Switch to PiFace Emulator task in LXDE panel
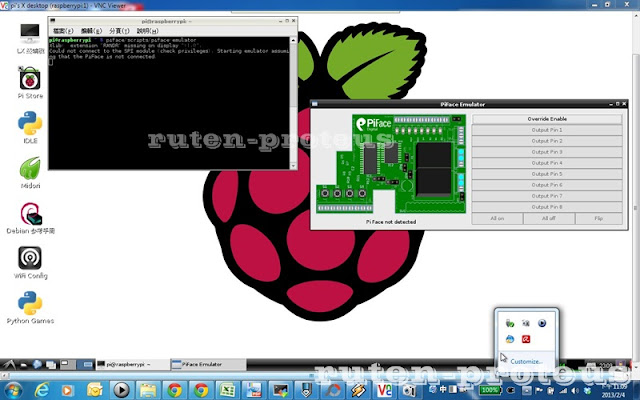The height and width of the screenshot is (400, 640). pos(208,364)
